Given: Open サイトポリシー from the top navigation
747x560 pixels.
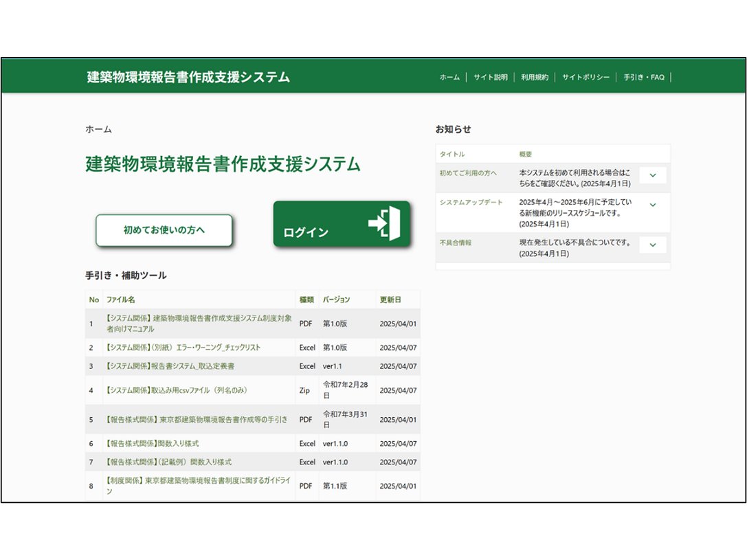Looking at the screenshot, I should point(586,78).
